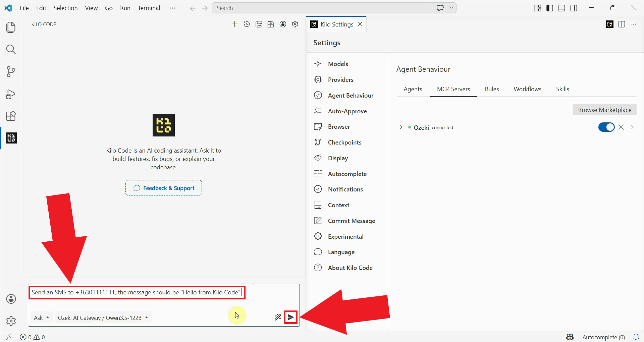
Task: Click the Autocomplete (0) status bar entry
Action: [x=603, y=337]
